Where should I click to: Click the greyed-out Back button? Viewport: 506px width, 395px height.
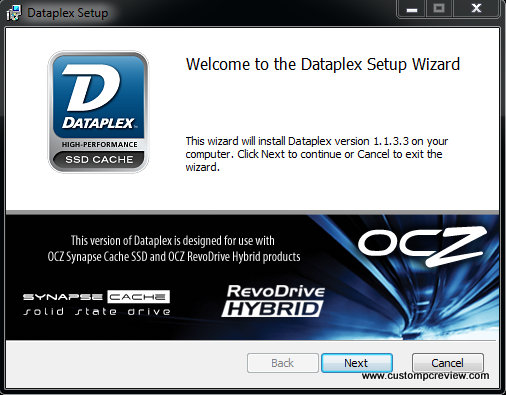click(x=283, y=363)
